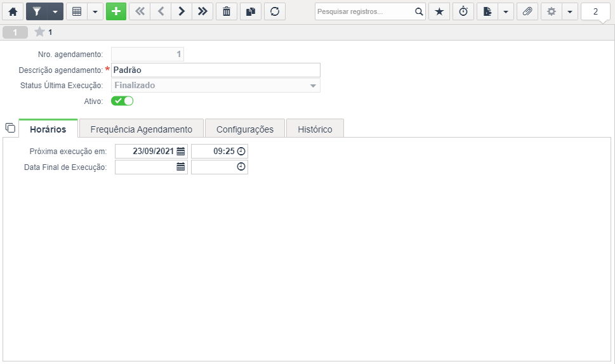This screenshot has height=364, width=615.
Task: Toggle the favorites star in toolbar
Action: pyautogui.click(x=439, y=12)
